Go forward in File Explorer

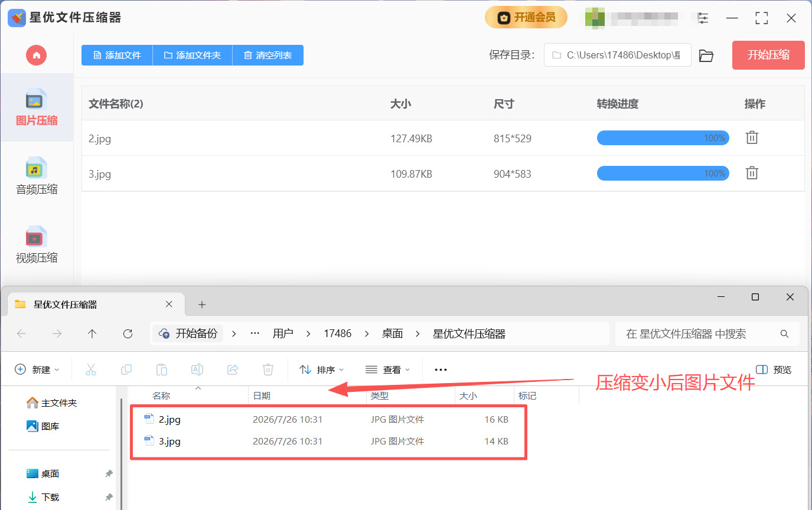click(x=57, y=334)
